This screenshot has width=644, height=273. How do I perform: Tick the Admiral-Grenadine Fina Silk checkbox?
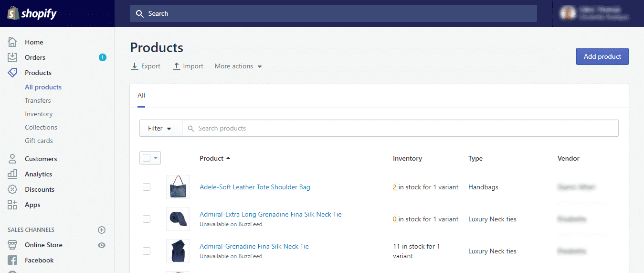click(x=147, y=251)
